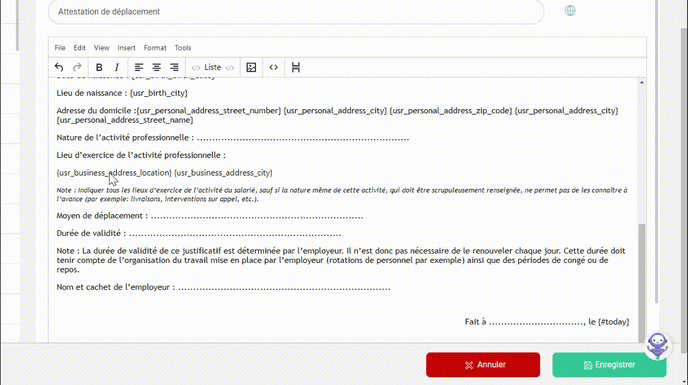Toggle italic formatting
The image size is (688, 385).
click(117, 67)
